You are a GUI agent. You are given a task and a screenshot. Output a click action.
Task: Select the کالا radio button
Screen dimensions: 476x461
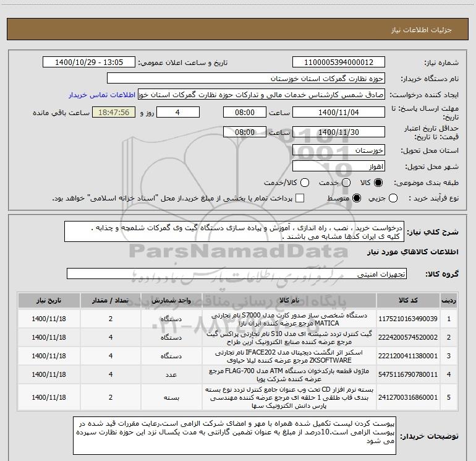(x=378, y=183)
